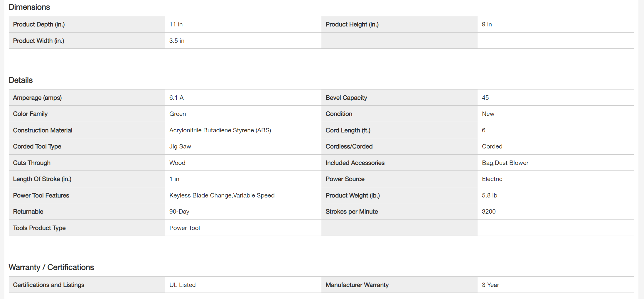
Task: Click the Cord Length (ft.) label
Action: pyautogui.click(x=348, y=130)
